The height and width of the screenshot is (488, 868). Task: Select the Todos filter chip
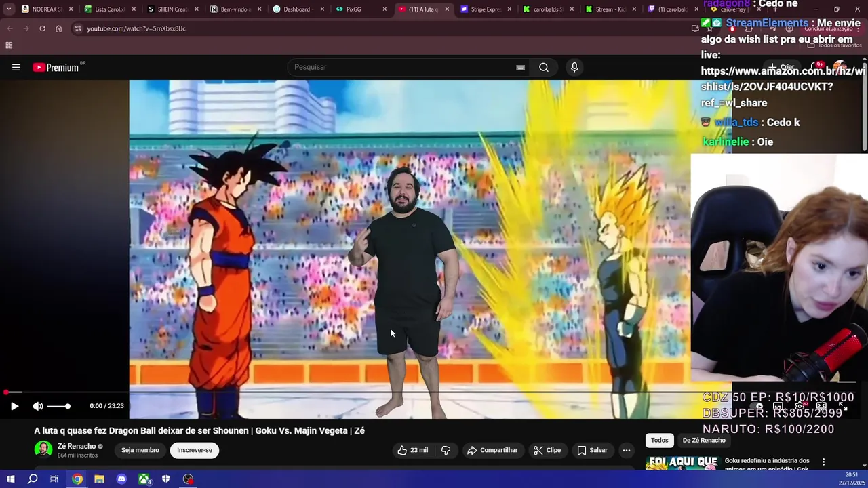click(660, 440)
